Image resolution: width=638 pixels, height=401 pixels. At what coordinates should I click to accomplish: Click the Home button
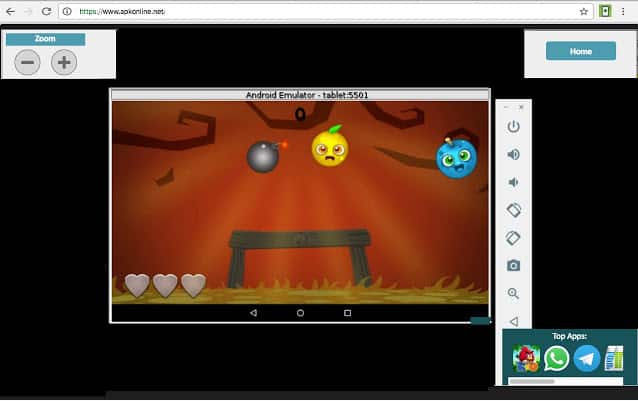(581, 51)
